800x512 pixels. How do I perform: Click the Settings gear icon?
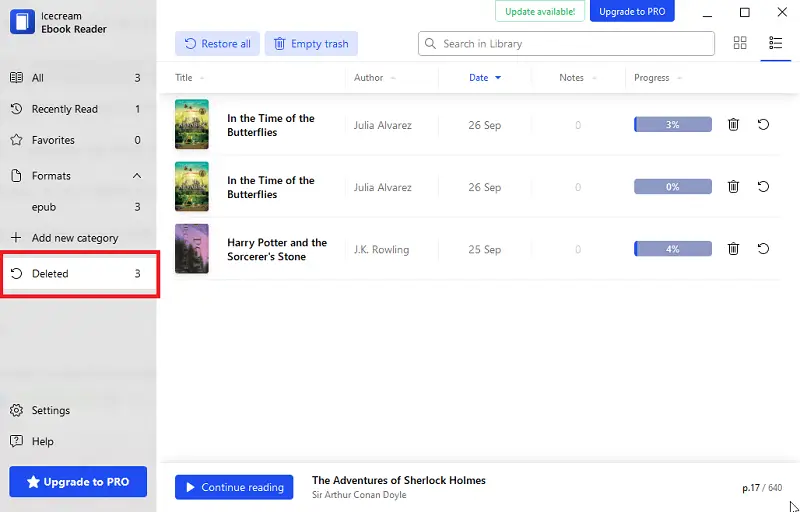pos(16,410)
